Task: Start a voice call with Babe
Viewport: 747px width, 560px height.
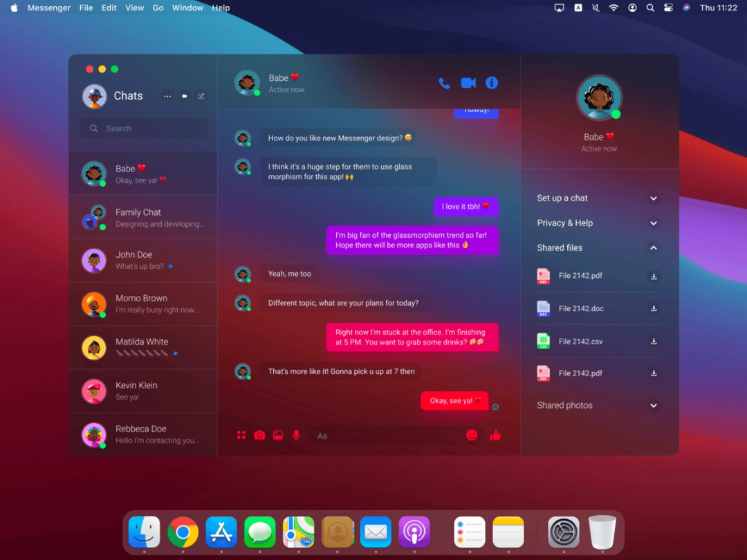Action: click(444, 84)
